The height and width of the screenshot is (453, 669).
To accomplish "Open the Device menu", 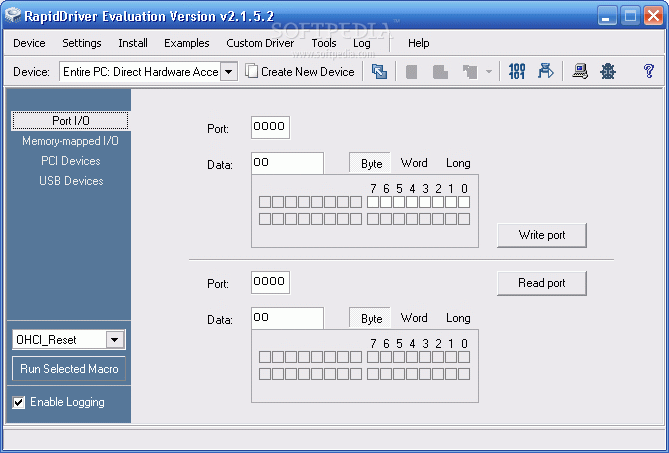I will [x=29, y=43].
